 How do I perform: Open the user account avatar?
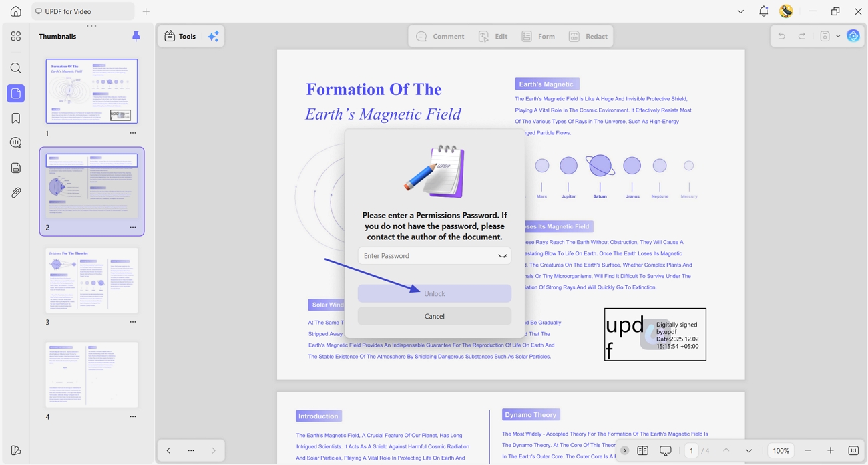pos(787,11)
